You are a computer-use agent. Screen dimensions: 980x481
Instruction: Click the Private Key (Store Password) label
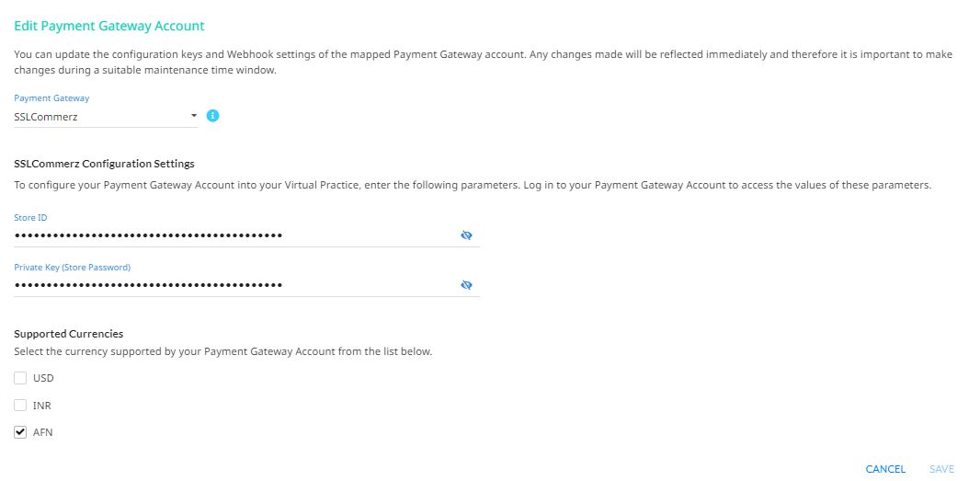73,267
